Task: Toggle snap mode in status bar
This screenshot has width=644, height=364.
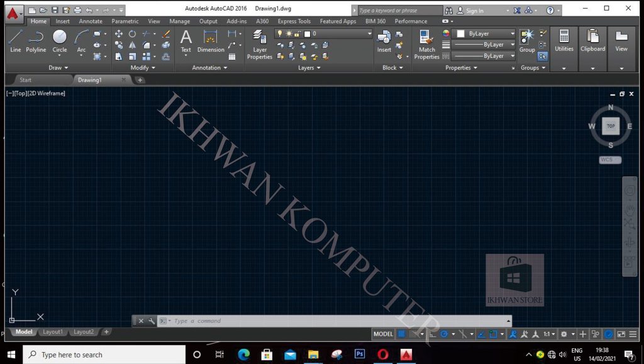Action: (x=414, y=334)
